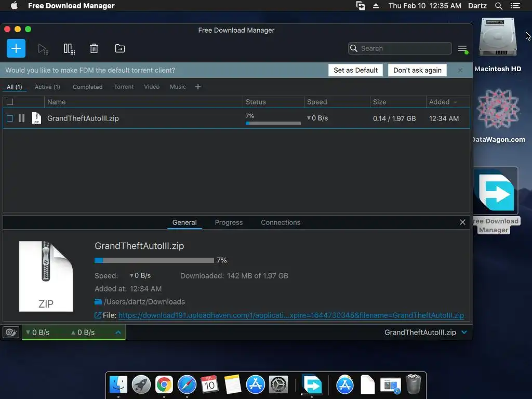Toggle snail mode speed limiter
The width and height of the screenshot is (532, 399).
click(x=11, y=332)
